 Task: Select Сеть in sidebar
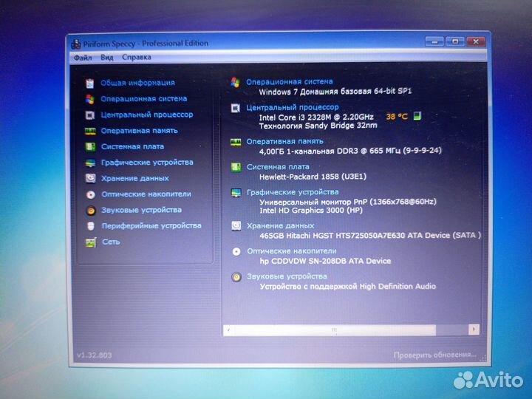111,242
